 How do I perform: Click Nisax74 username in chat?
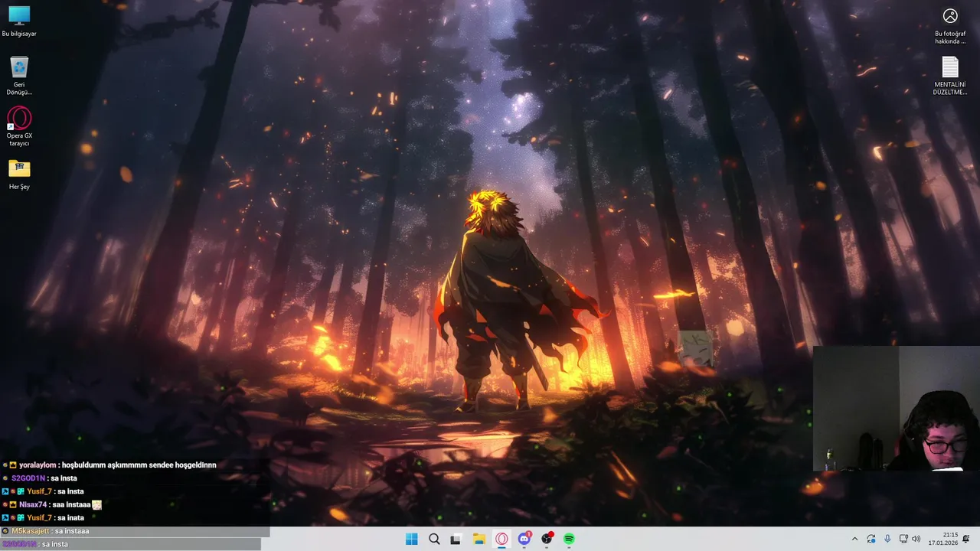pyautogui.click(x=33, y=504)
